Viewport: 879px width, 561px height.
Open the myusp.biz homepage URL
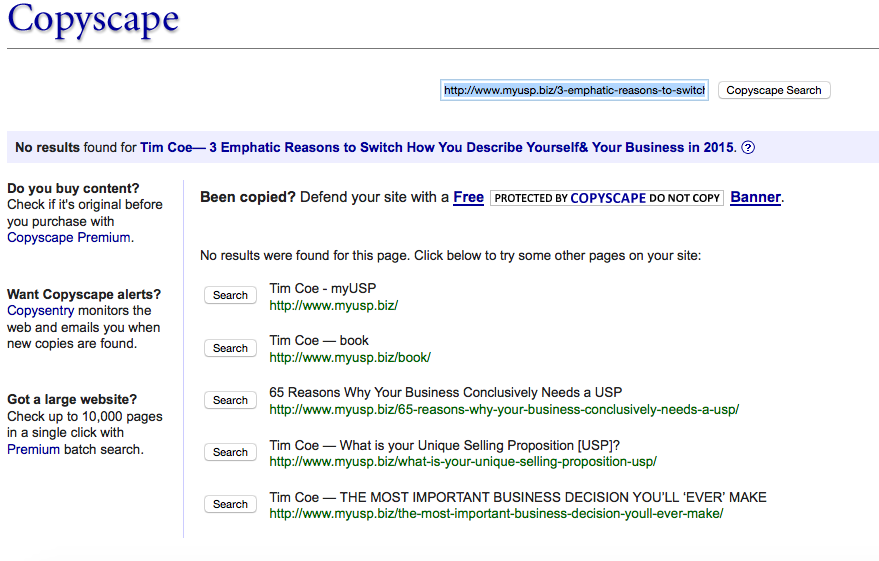(334, 305)
